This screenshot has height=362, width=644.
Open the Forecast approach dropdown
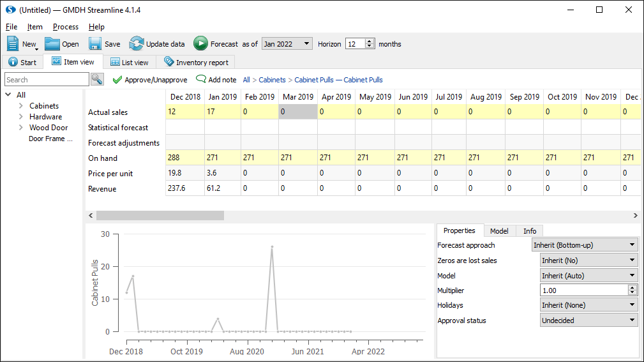tap(585, 245)
